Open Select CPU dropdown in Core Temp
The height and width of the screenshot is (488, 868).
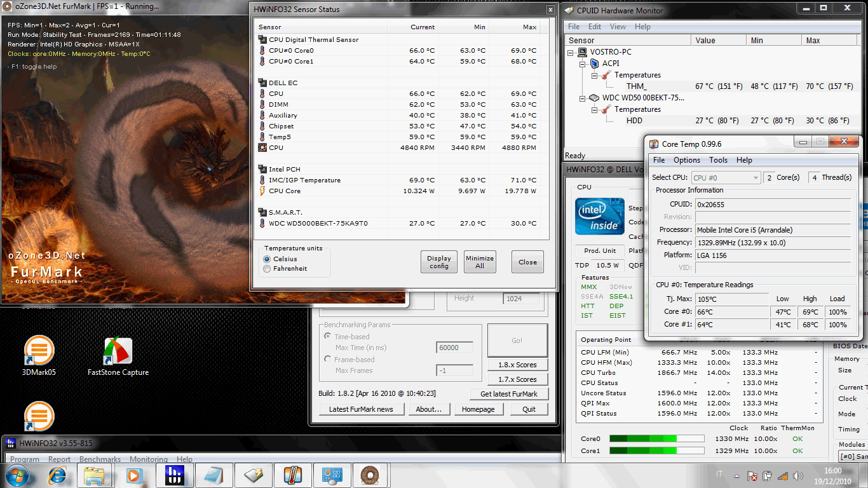(726, 178)
